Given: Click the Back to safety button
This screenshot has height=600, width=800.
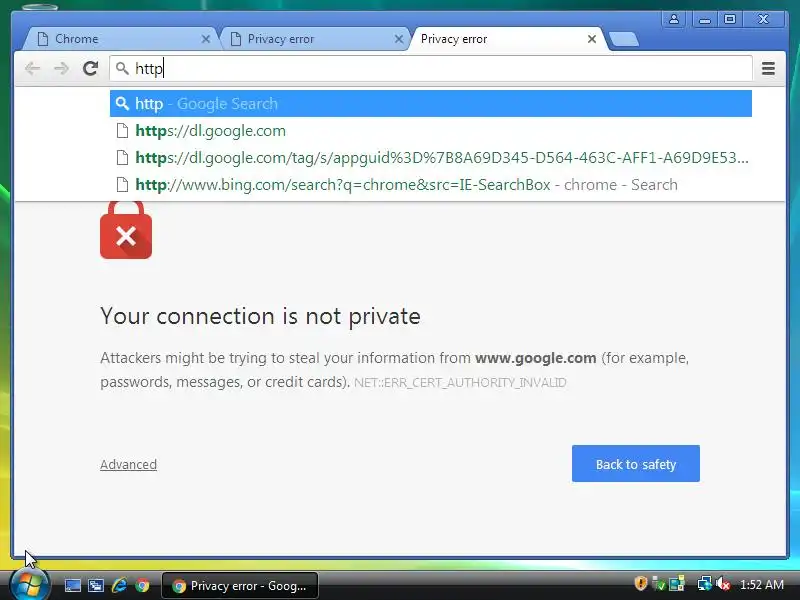Looking at the screenshot, I should click(x=636, y=463).
